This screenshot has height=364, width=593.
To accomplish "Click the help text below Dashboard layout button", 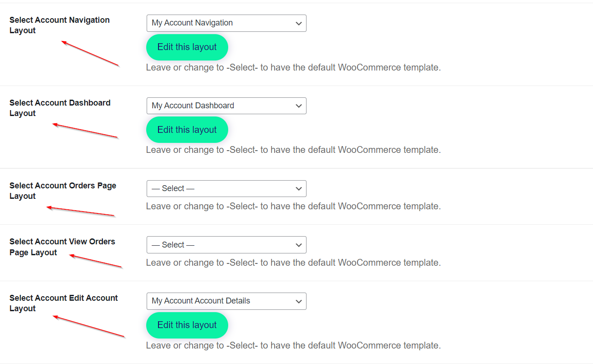I will click(x=293, y=150).
